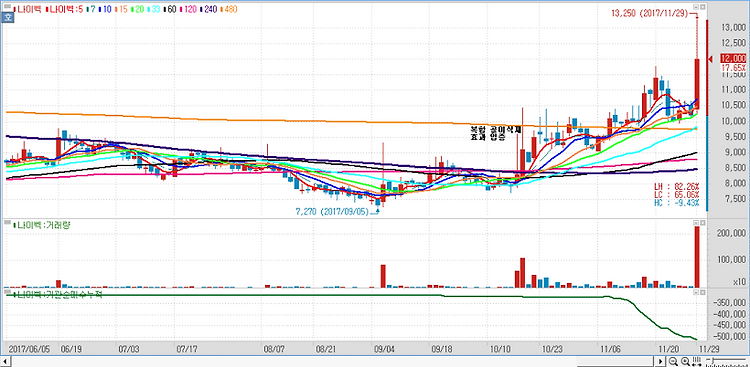Maximize the price chart pane
Viewport: 750px width, 367px height.
702,8
